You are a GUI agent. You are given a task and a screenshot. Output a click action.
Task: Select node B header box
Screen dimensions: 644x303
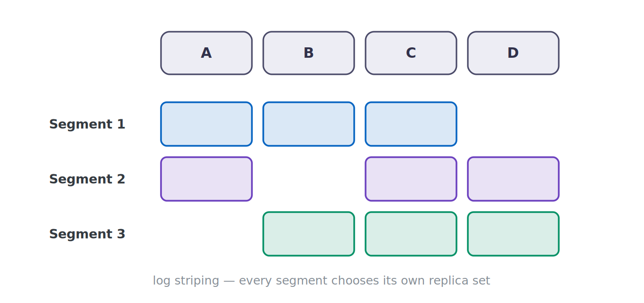[309, 53]
